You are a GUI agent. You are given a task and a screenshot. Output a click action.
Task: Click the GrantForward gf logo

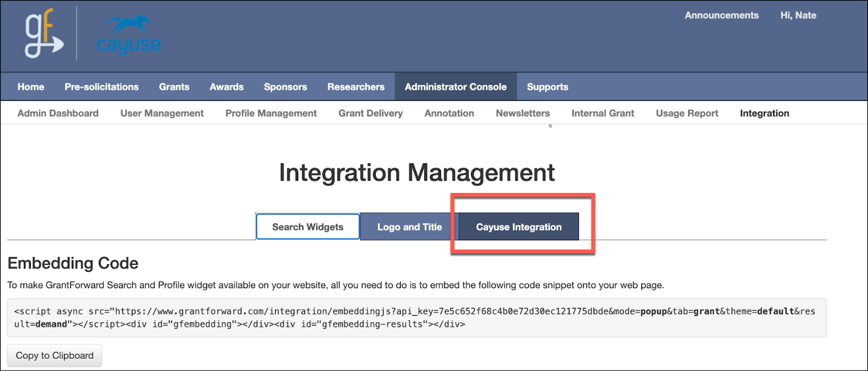[x=44, y=35]
